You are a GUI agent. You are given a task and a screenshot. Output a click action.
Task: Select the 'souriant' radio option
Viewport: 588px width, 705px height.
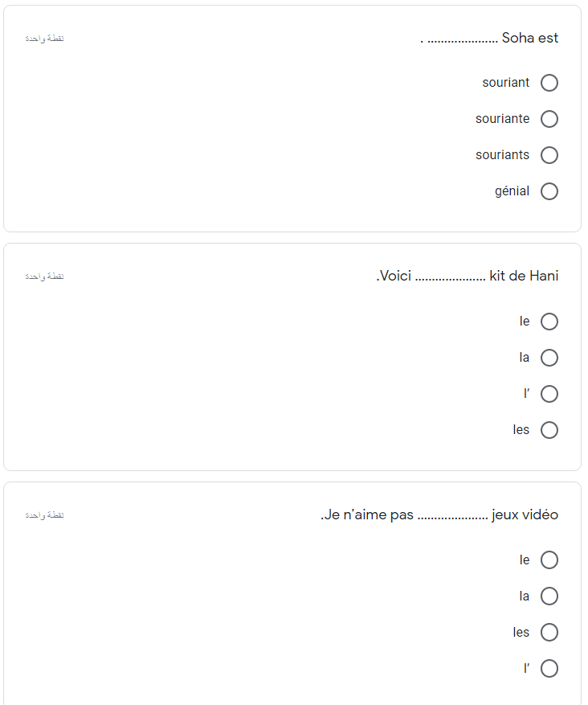549,83
